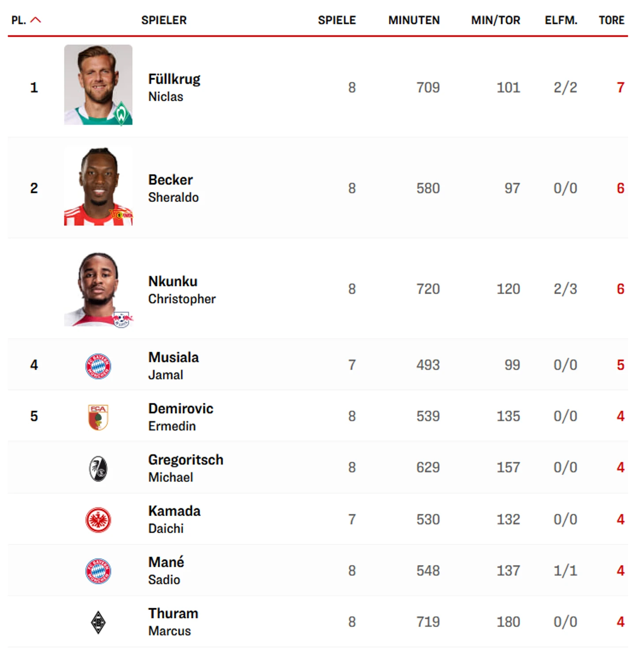Open the Gregoritsch Michael player link
The height and width of the screenshot is (648, 644).
(186, 468)
